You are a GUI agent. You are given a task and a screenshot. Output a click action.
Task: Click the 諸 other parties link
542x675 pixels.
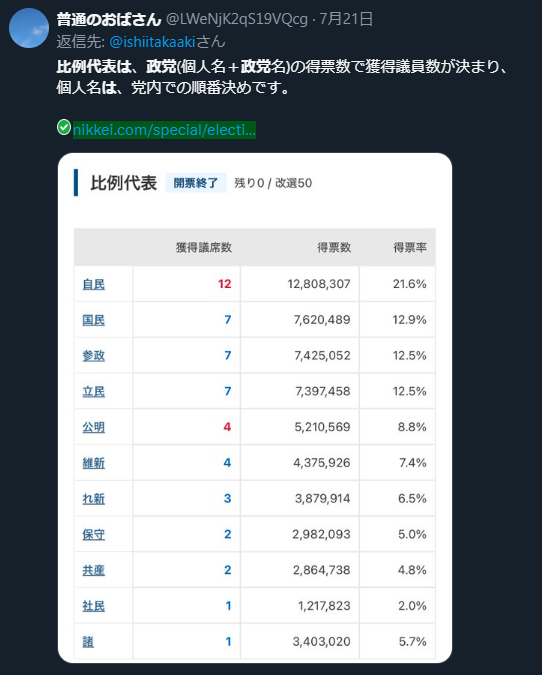[88, 641]
